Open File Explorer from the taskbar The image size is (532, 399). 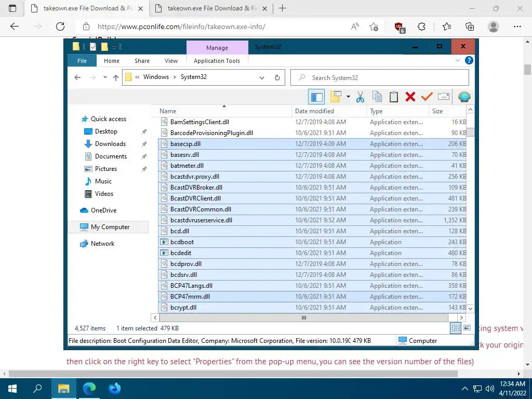click(63, 389)
